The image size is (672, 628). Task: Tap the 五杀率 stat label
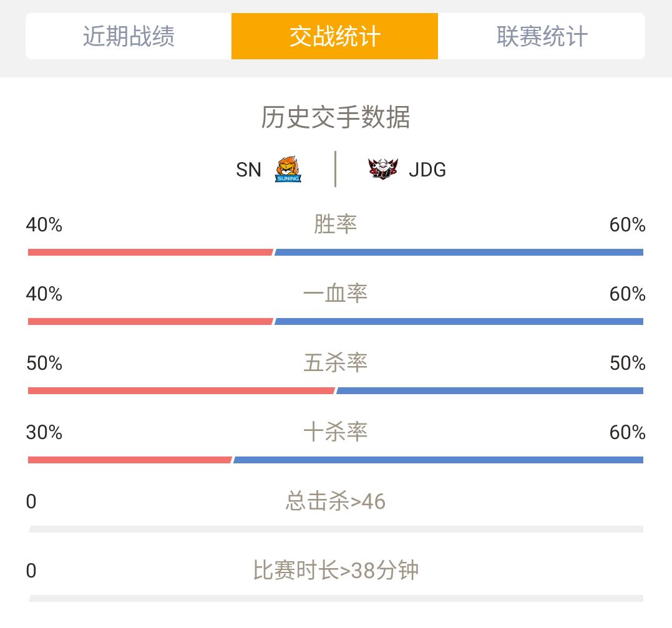[336, 363]
